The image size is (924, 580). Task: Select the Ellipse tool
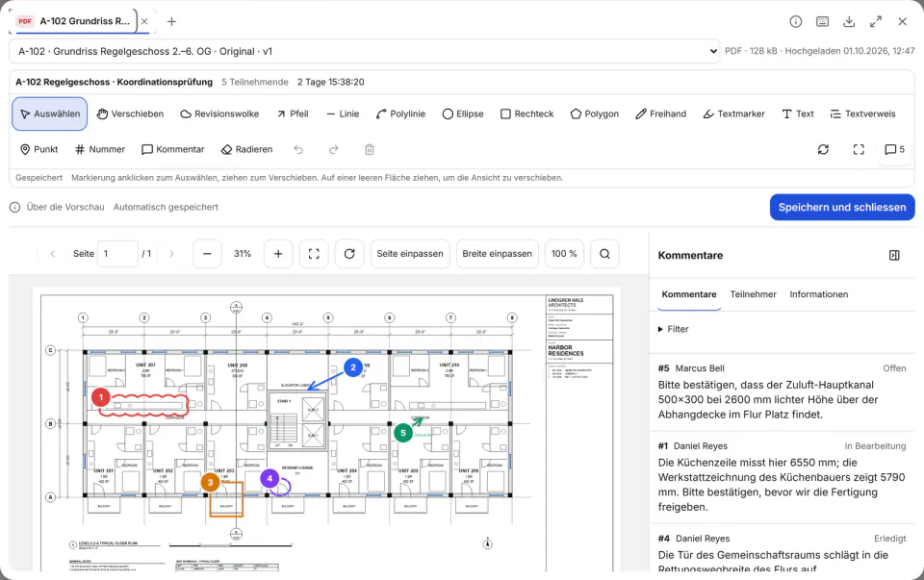click(x=463, y=113)
